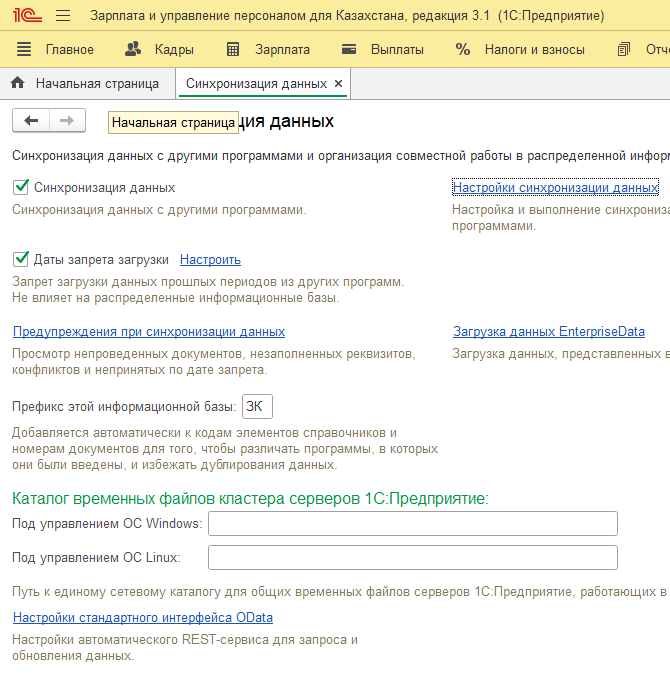Open Настройки стандартного интерфейса OData link
The height and width of the screenshot is (675, 670).
143,618
